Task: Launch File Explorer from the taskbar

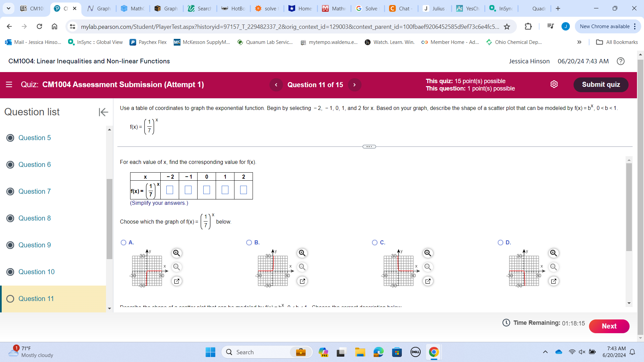Action: pyautogui.click(x=360, y=352)
